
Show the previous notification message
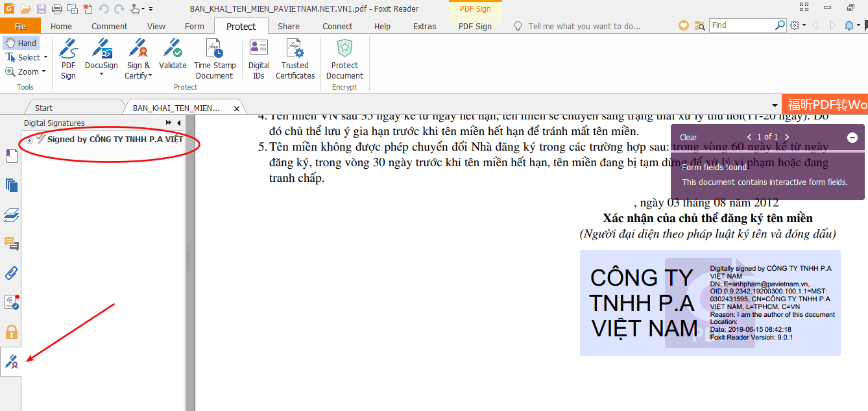pos(749,137)
